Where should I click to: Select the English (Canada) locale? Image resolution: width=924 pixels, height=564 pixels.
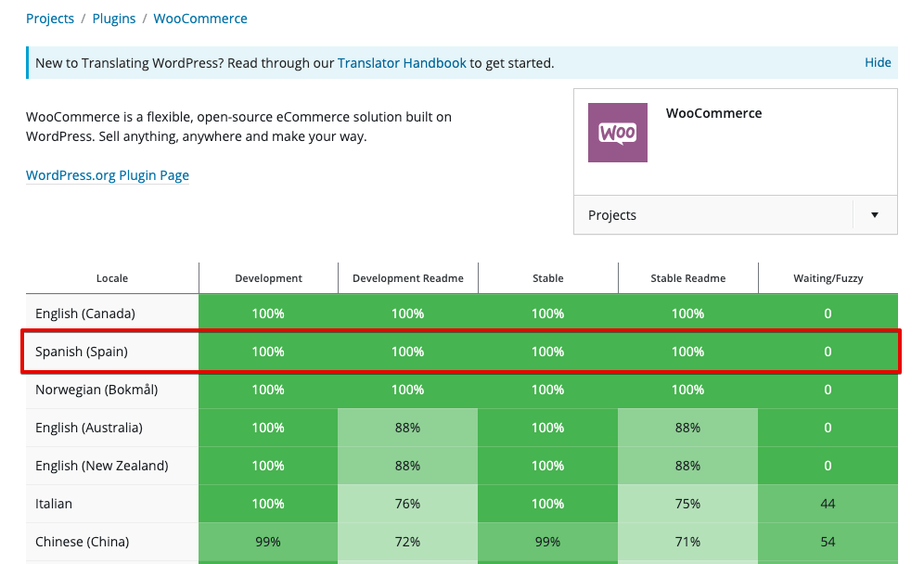point(84,314)
